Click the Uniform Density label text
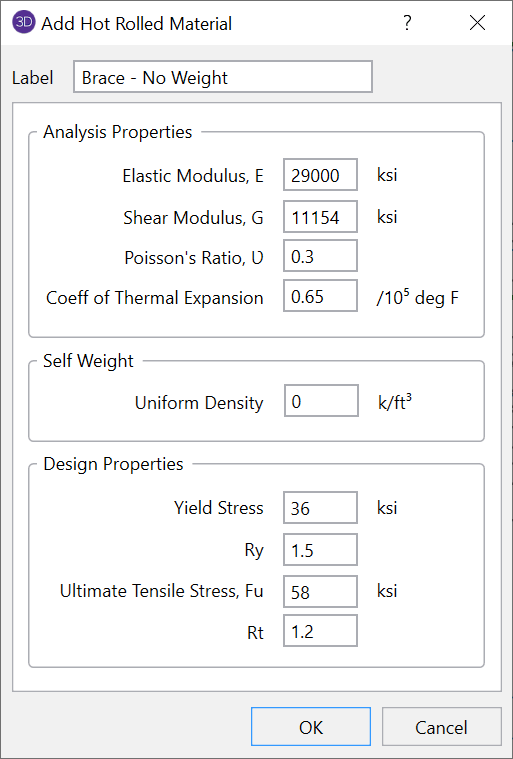 pos(199,403)
